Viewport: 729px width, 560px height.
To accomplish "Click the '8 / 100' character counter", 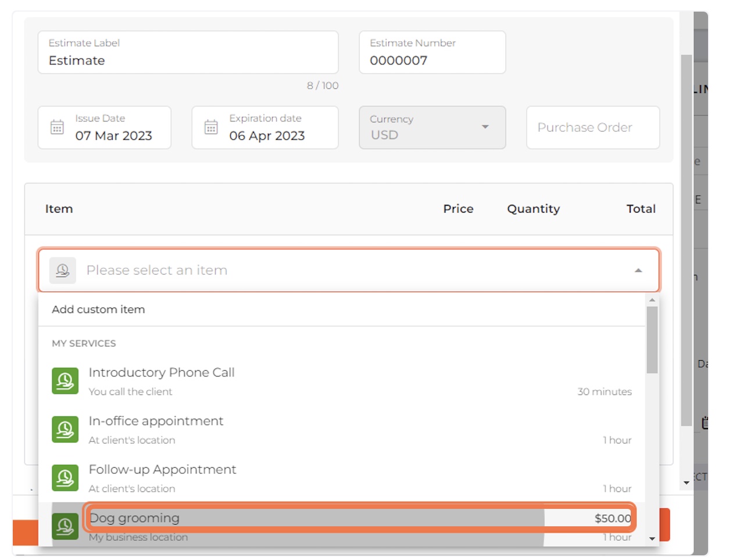I will point(323,85).
